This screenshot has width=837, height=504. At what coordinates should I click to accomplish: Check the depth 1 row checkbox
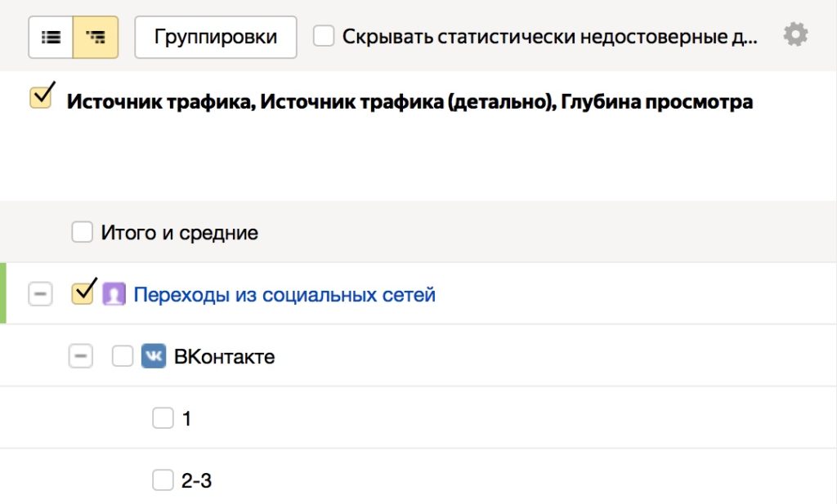click(163, 418)
